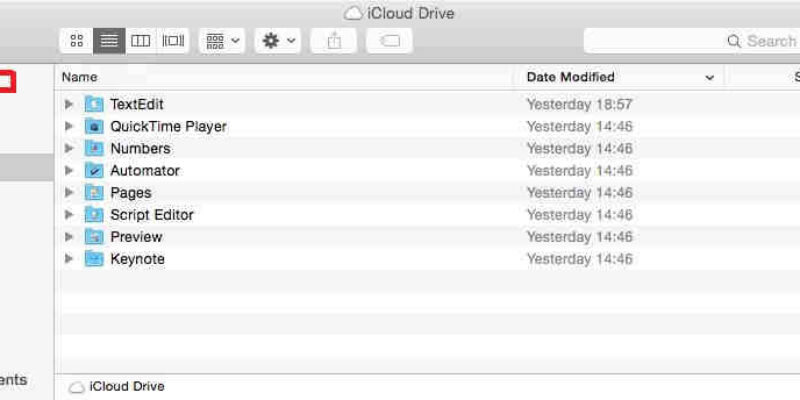Open the item arrangement dropdown

(x=222, y=41)
